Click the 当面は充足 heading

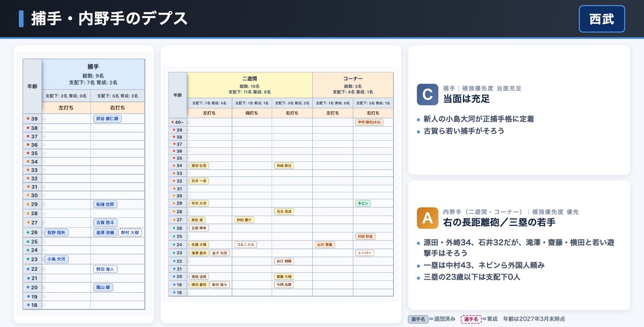[x=466, y=99]
